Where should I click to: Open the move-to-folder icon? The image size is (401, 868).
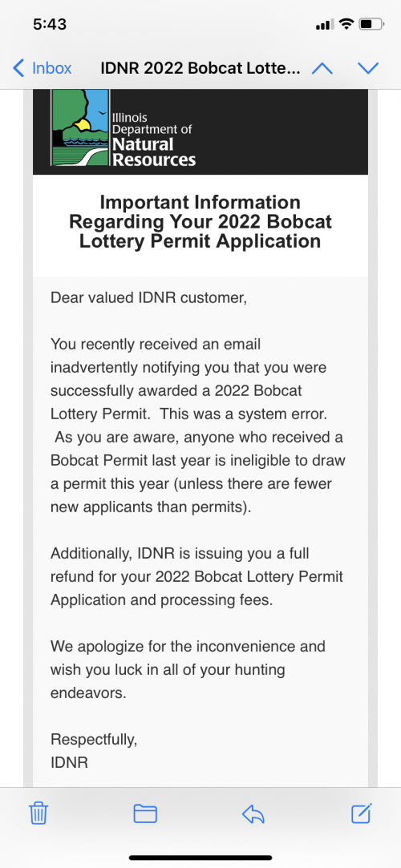[146, 813]
